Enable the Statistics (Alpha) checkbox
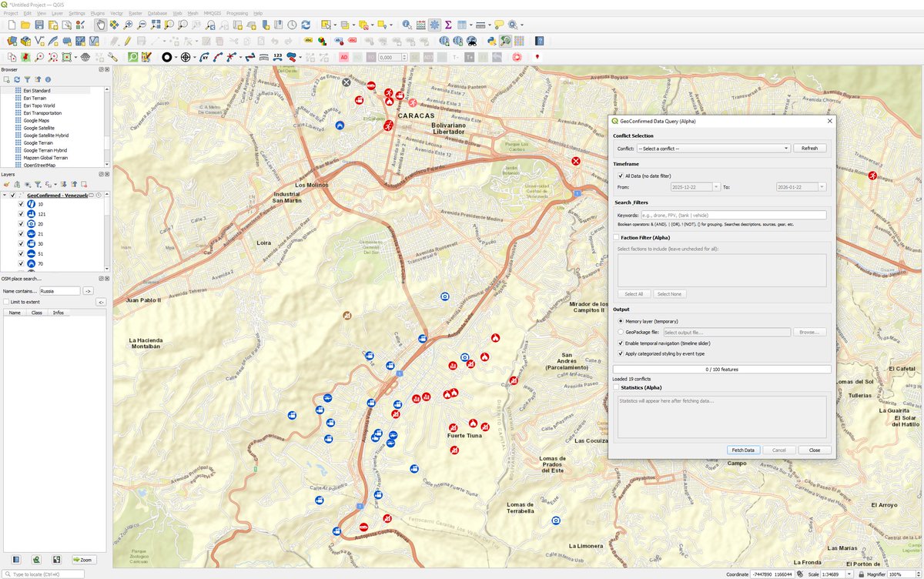Viewport: 924px width, 579px height. [x=616, y=388]
